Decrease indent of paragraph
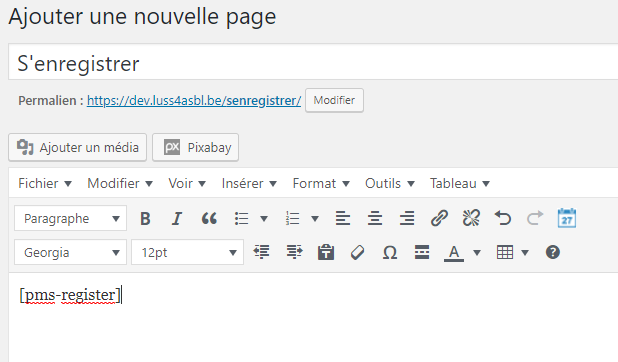This screenshot has height=362, width=618. [262, 252]
